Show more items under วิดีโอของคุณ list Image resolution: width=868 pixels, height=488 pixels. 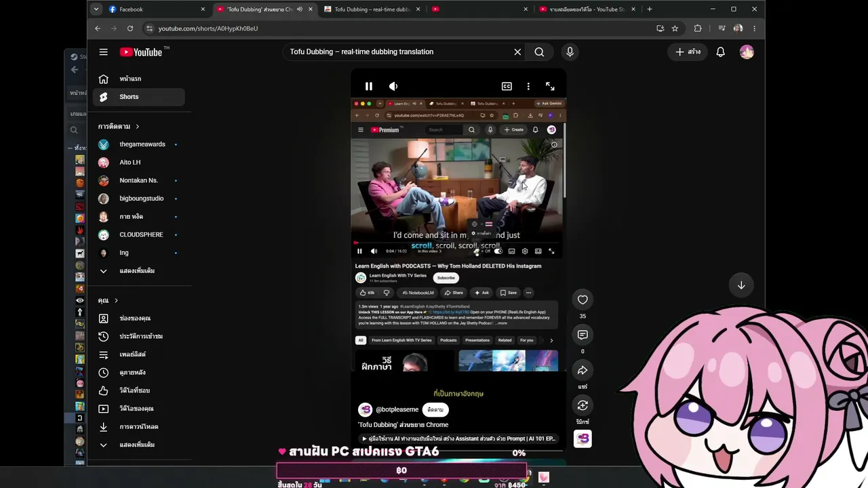click(139, 445)
